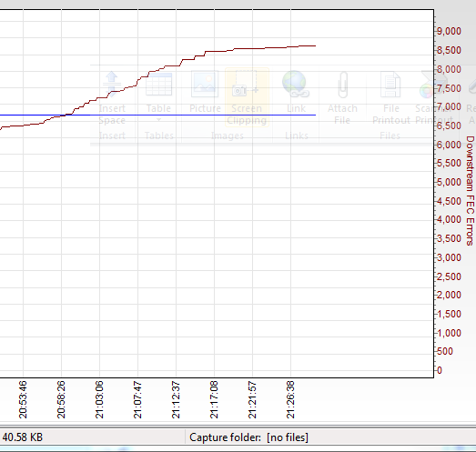Click the 1,500 axis label
Viewport: 476px width, 452px height.
point(449,314)
